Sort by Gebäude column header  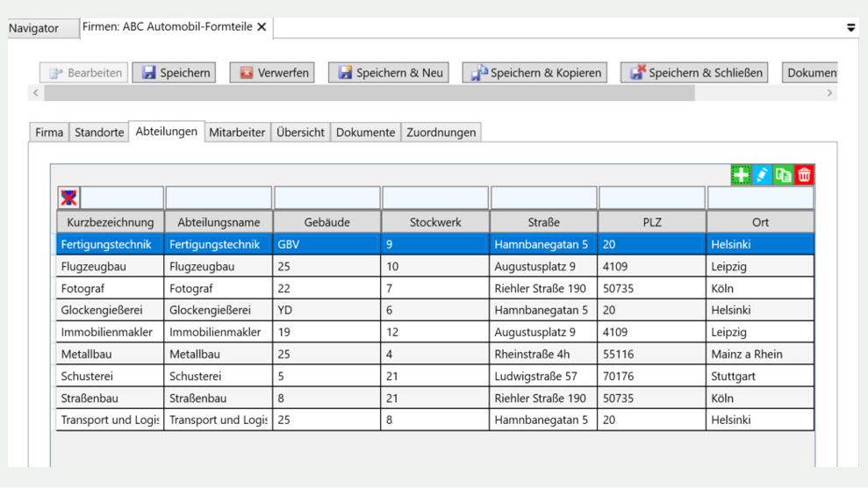coord(327,222)
